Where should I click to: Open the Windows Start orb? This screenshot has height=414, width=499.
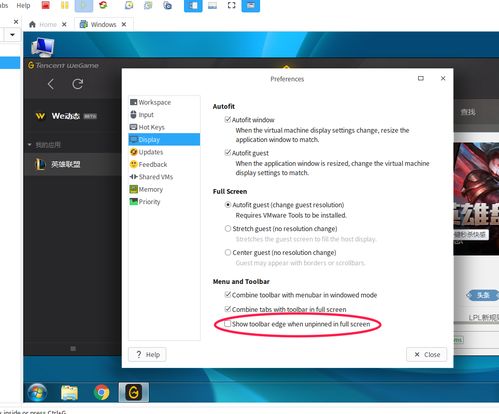(37, 392)
